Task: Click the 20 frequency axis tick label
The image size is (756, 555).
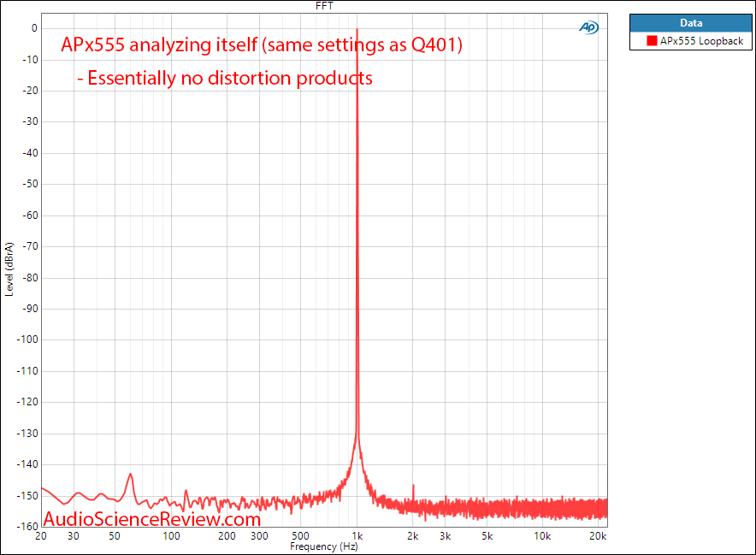Action: point(41,535)
